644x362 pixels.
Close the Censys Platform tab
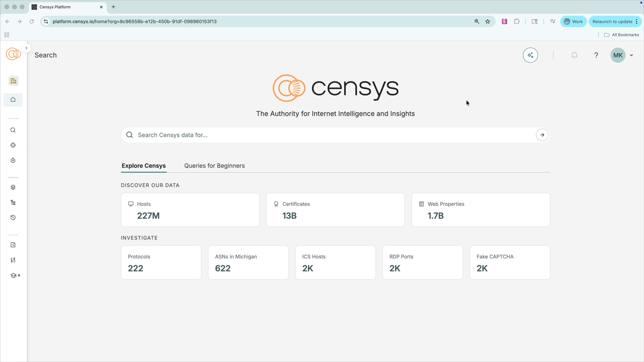tap(101, 7)
